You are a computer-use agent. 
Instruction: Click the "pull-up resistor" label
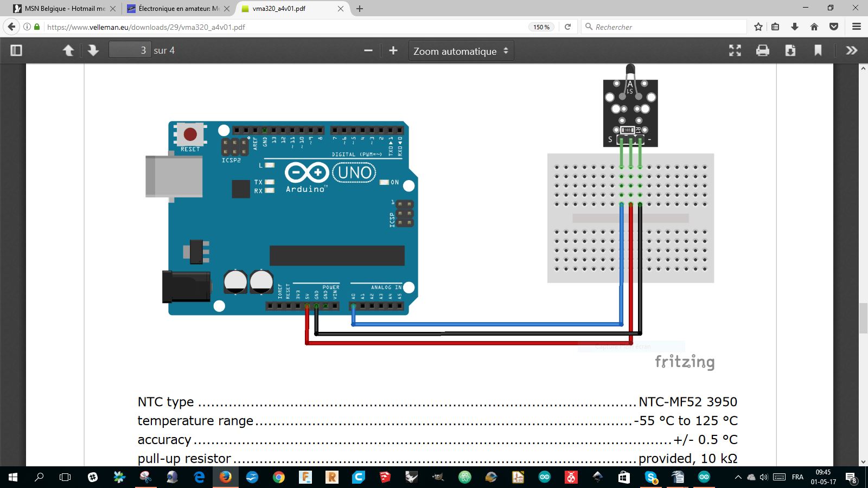pos(184,459)
